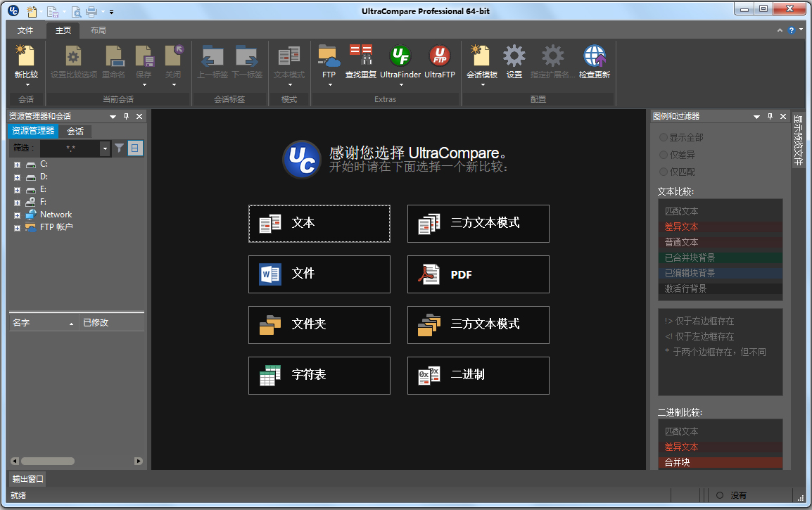
Task: Select the 显示全部 radio button
Action: 664,137
